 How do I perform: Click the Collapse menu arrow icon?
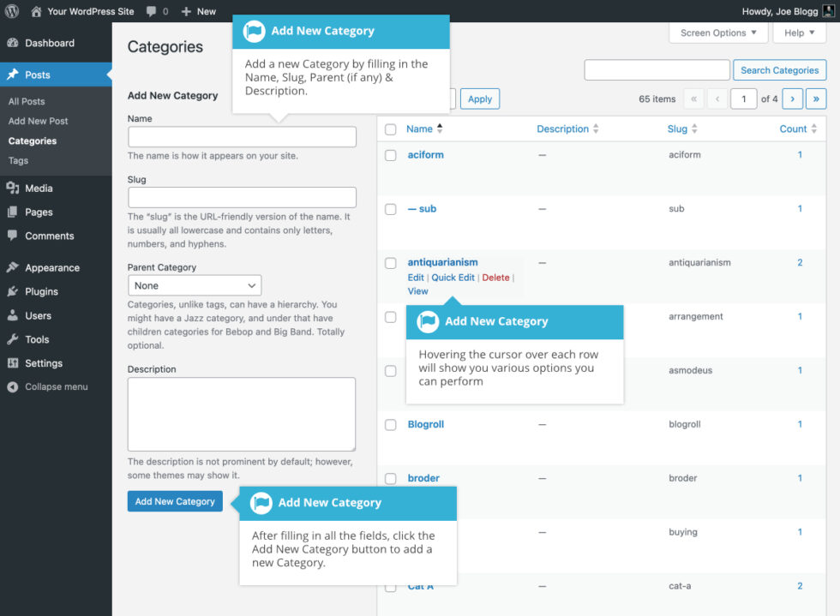(x=13, y=386)
